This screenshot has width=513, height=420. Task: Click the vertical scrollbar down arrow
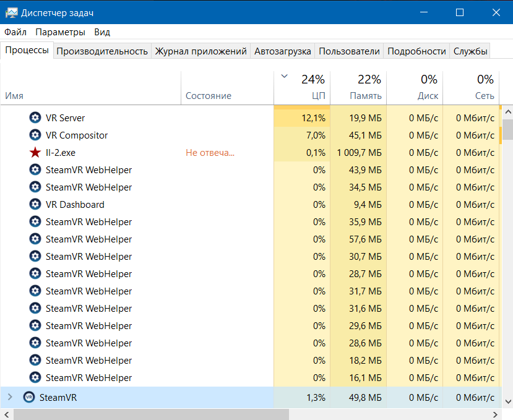[x=507, y=401]
